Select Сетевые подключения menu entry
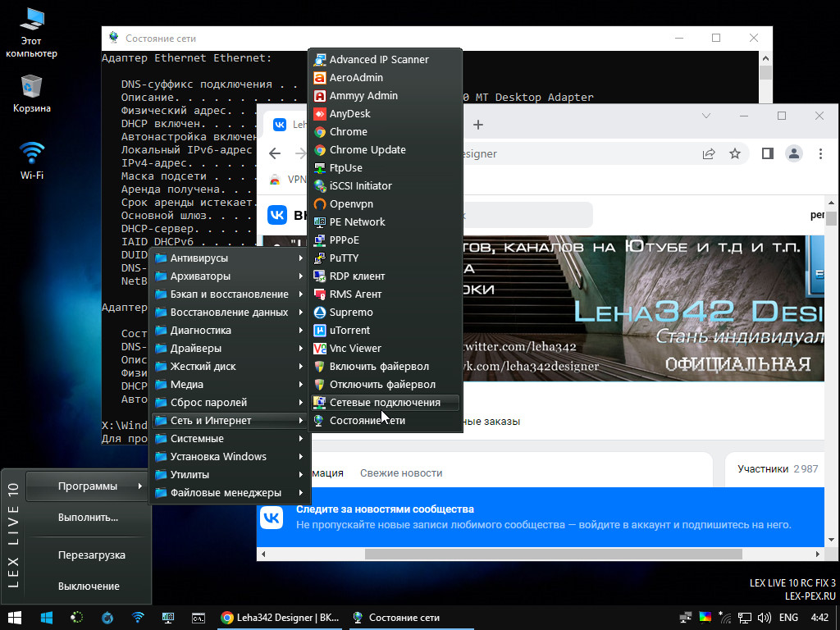This screenshot has width=840, height=630. [384, 403]
